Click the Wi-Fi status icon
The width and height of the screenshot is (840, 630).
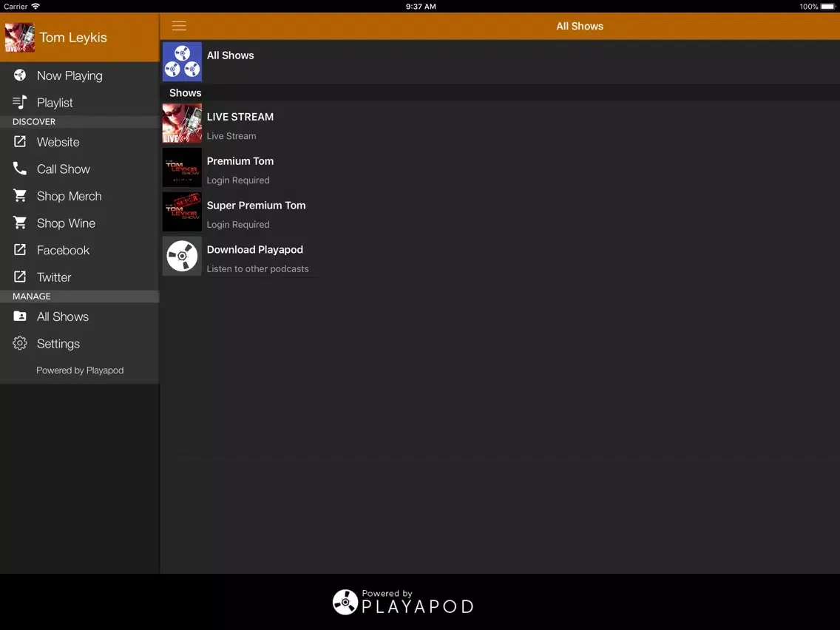click(35, 7)
